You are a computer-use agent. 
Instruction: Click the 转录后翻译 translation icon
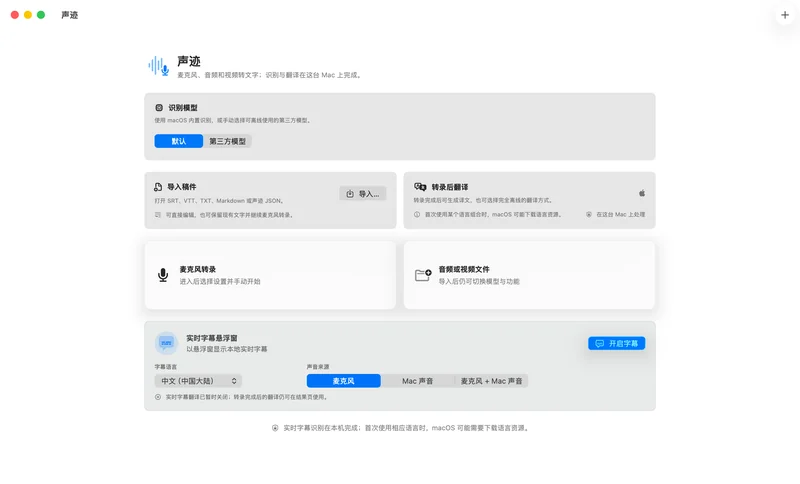420,187
